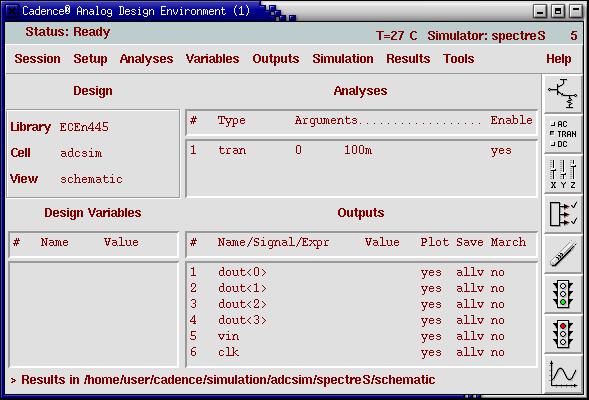The height and width of the screenshot is (400, 589).
Task: Stop simulation with red traffic light
Action: click(562, 334)
